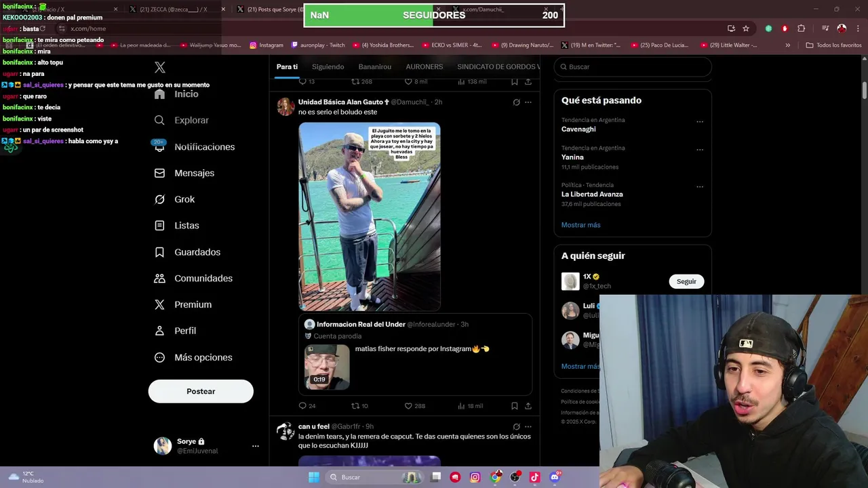The width and height of the screenshot is (868, 488).
Task: Open more options on can u feel post
Action: (528, 427)
